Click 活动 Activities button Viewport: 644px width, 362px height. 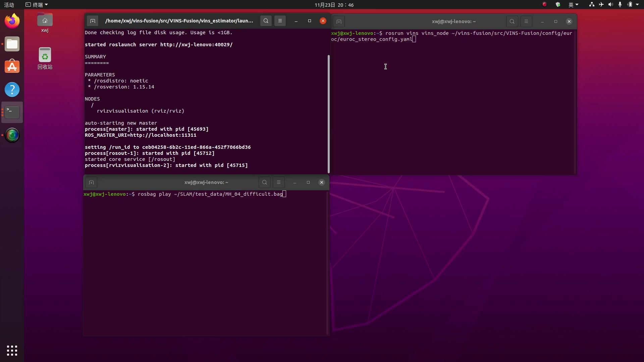(x=9, y=5)
